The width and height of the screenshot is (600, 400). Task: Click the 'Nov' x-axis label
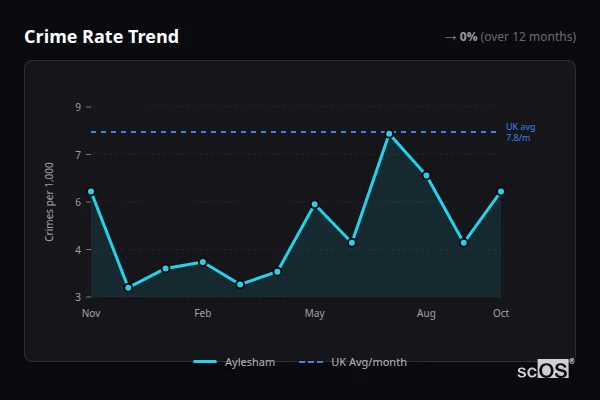coord(91,313)
